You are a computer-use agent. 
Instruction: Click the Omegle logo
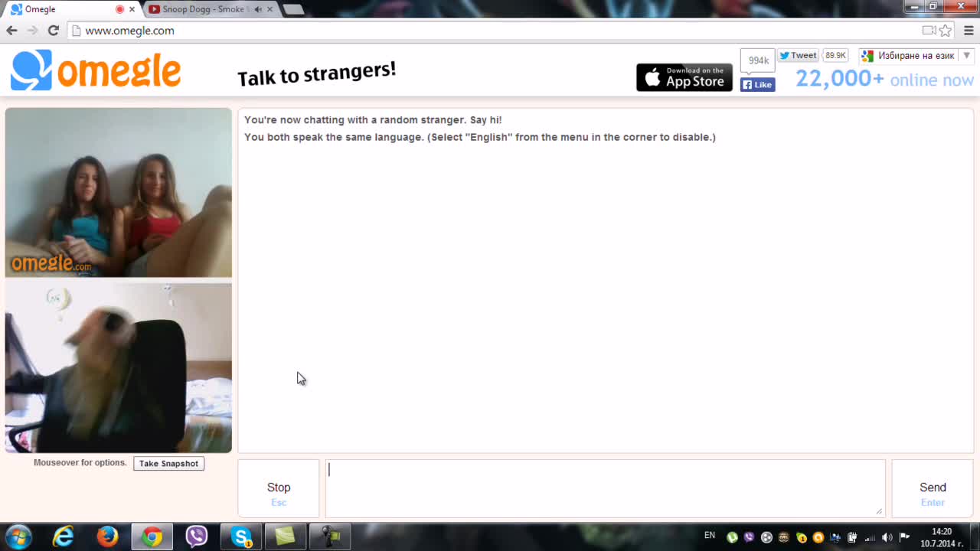click(96, 70)
